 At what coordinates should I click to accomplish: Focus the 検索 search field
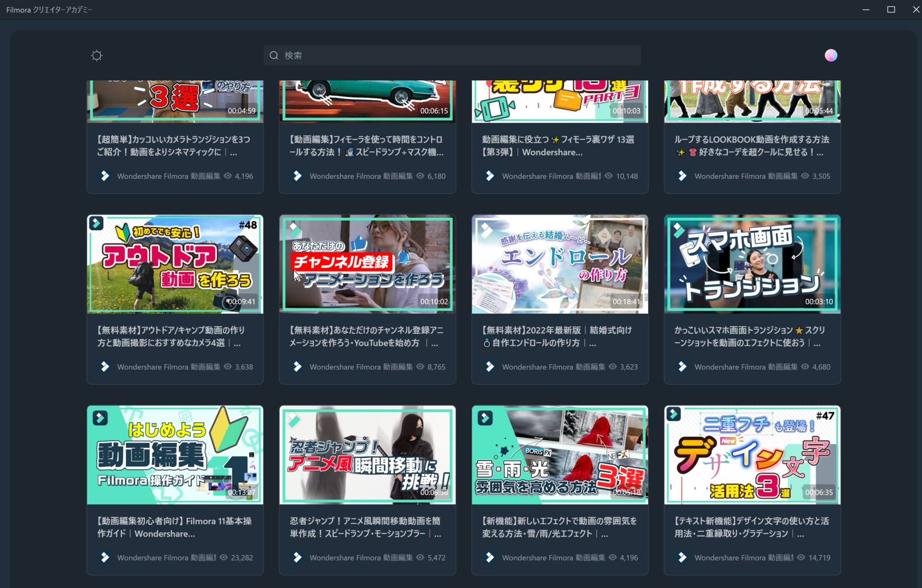(x=452, y=55)
